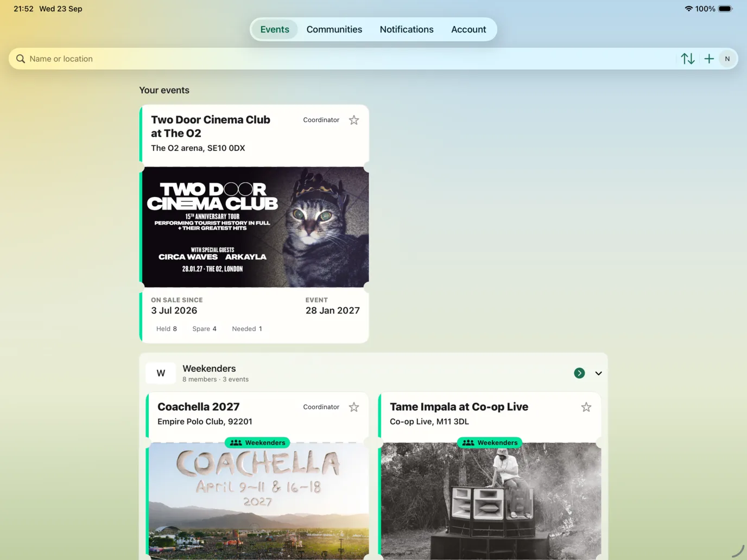Select the Spare 4 ticket count

coord(205,329)
